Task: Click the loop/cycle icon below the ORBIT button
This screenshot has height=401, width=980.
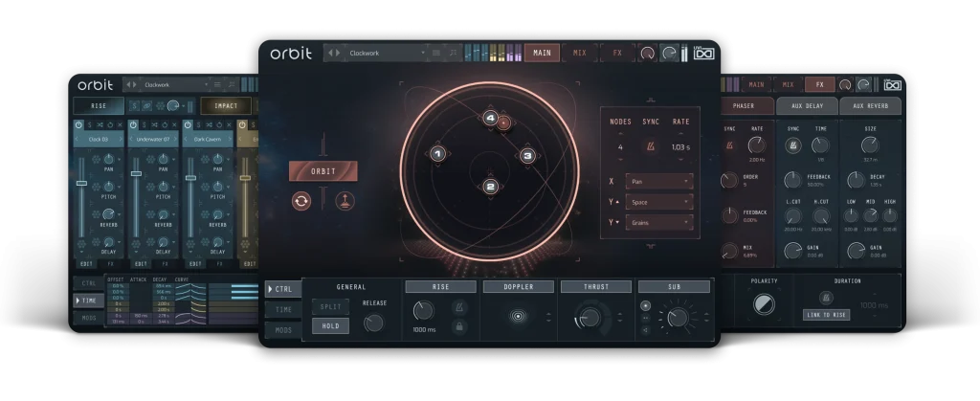Action: click(302, 201)
